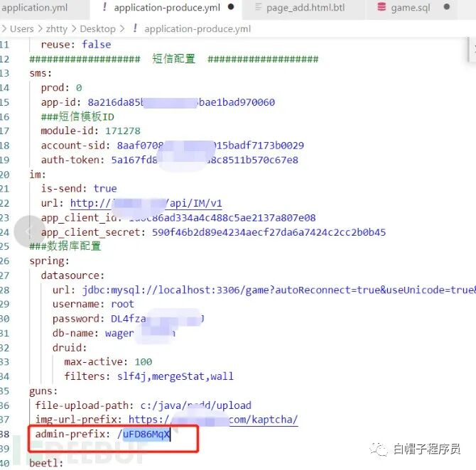Click the jdbc:mysql://localhost:3306/game url value
Screen dimensions: 476x470
tap(279, 290)
